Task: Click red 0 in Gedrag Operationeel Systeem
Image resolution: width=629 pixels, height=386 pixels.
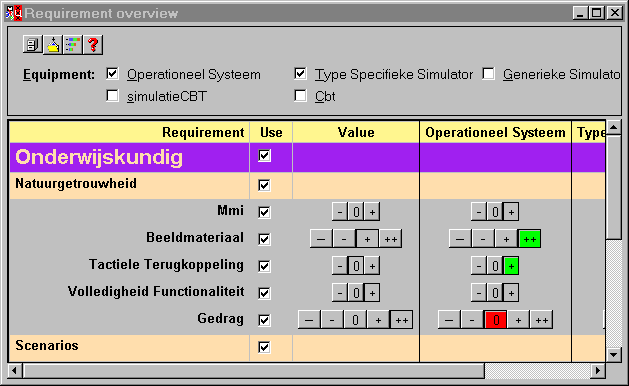Action: click(x=496, y=320)
